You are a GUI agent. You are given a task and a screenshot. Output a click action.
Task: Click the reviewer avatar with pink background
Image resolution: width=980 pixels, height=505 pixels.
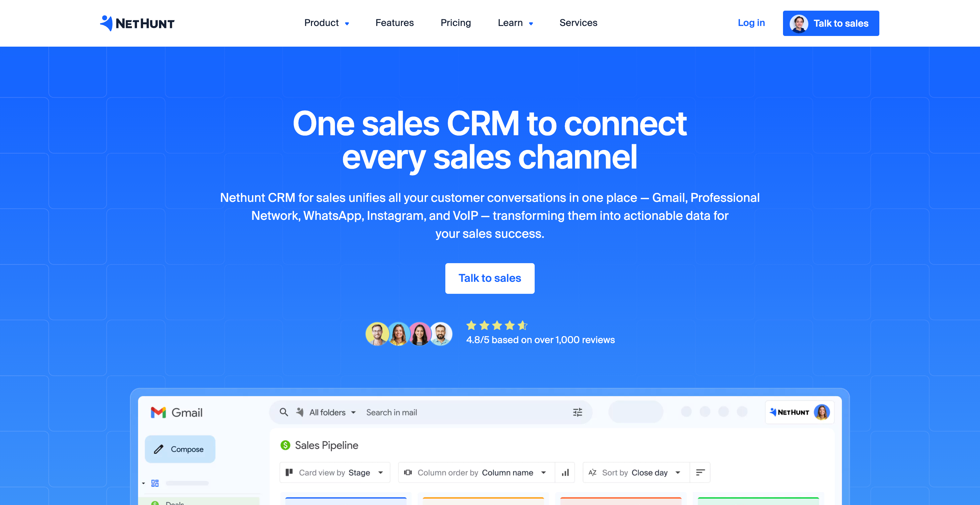(x=419, y=334)
